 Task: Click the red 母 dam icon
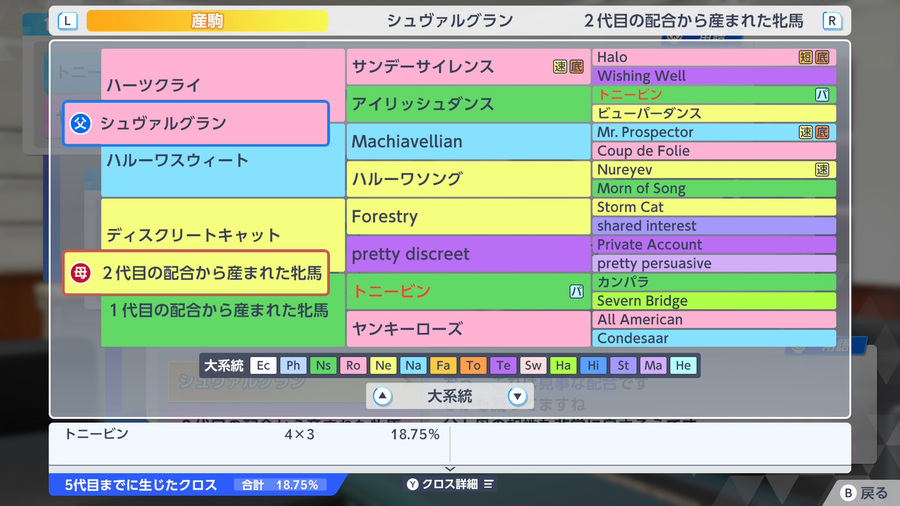(x=80, y=273)
